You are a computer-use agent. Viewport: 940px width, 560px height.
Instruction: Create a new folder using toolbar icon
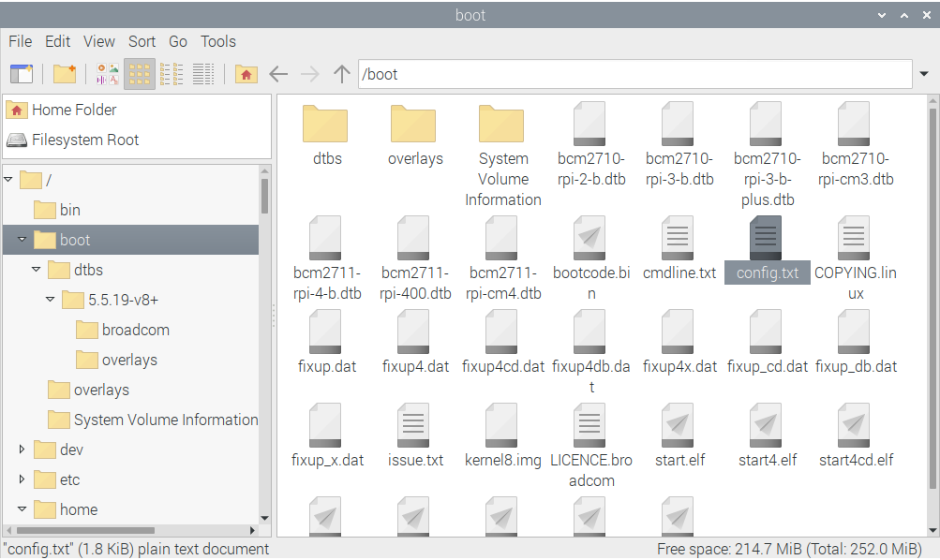[x=64, y=74]
